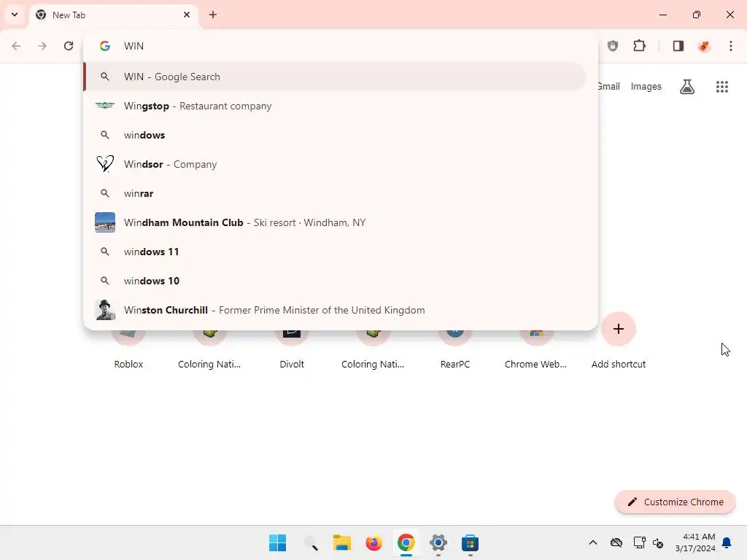Open the shield extension icon

[613, 46]
